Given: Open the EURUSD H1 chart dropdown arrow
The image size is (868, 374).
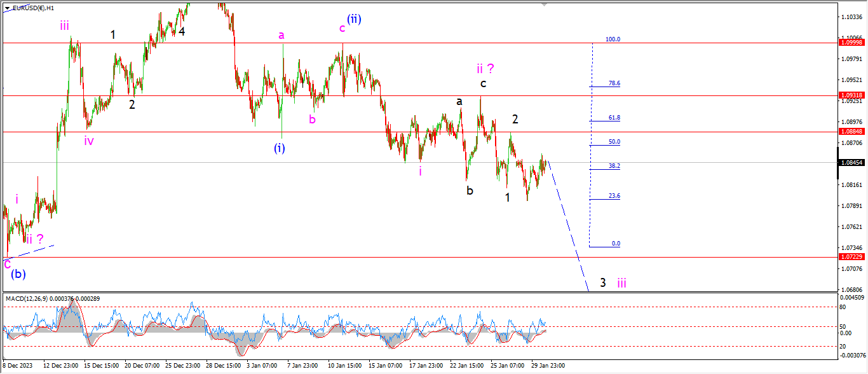Looking at the screenshot, I should (7, 8).
